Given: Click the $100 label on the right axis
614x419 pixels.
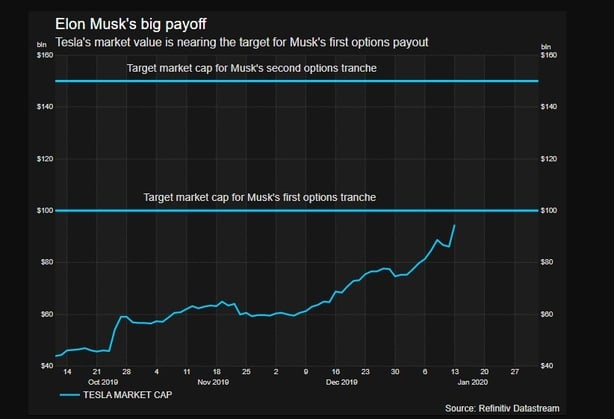Looking at the screenshot, I should click(550, 211).
